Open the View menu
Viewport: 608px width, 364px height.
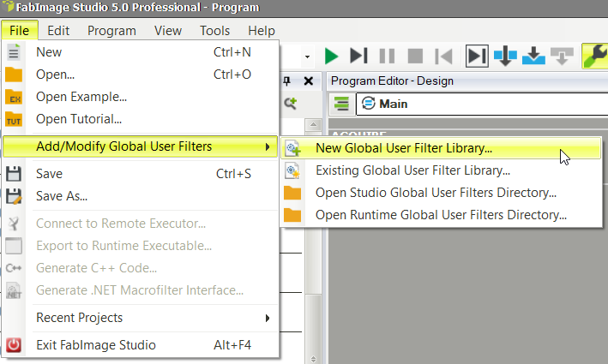tap(167, 30)
